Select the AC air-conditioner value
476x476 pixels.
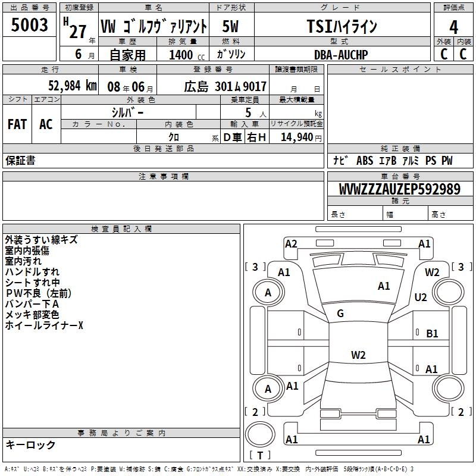[46, 124]
